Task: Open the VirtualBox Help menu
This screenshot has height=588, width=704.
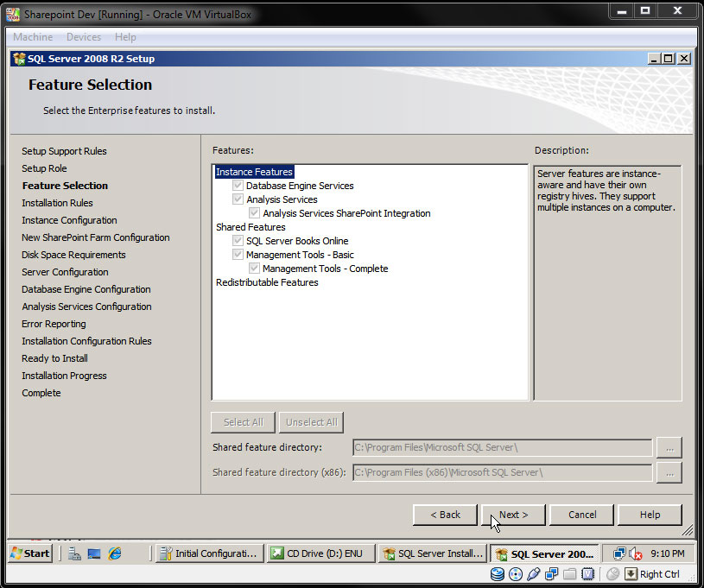Action: click(x=125, y=37)
